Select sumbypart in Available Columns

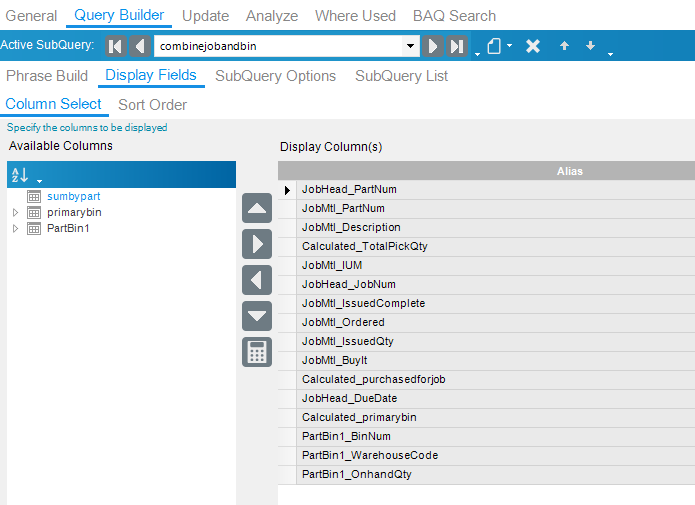pyautogui.click(x=74, y=196)
